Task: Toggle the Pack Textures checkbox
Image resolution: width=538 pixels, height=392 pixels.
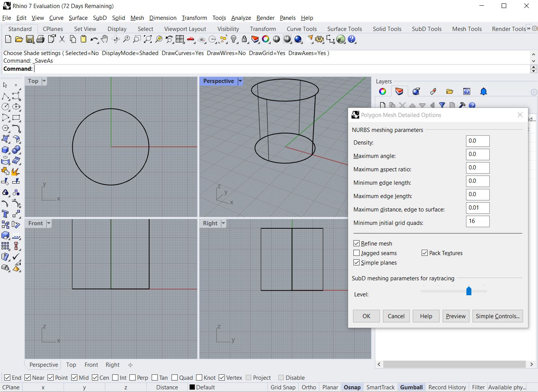Action: (x=425, y=253)
